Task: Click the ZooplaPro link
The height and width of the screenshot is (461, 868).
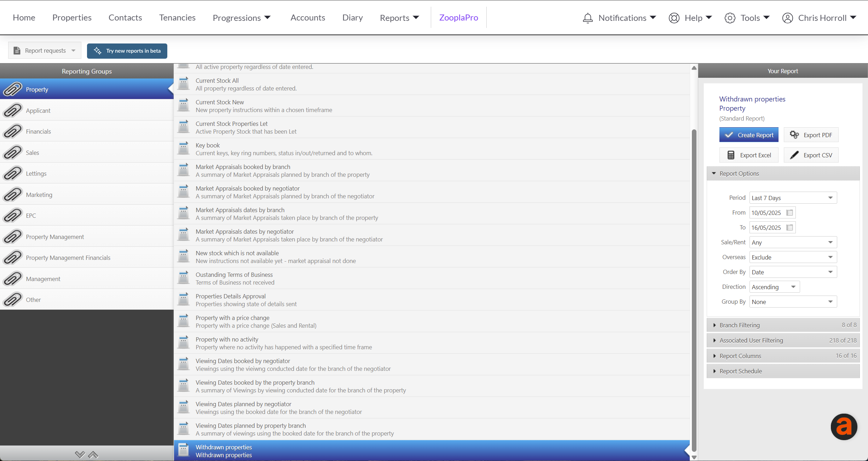Action: point(458,18)
